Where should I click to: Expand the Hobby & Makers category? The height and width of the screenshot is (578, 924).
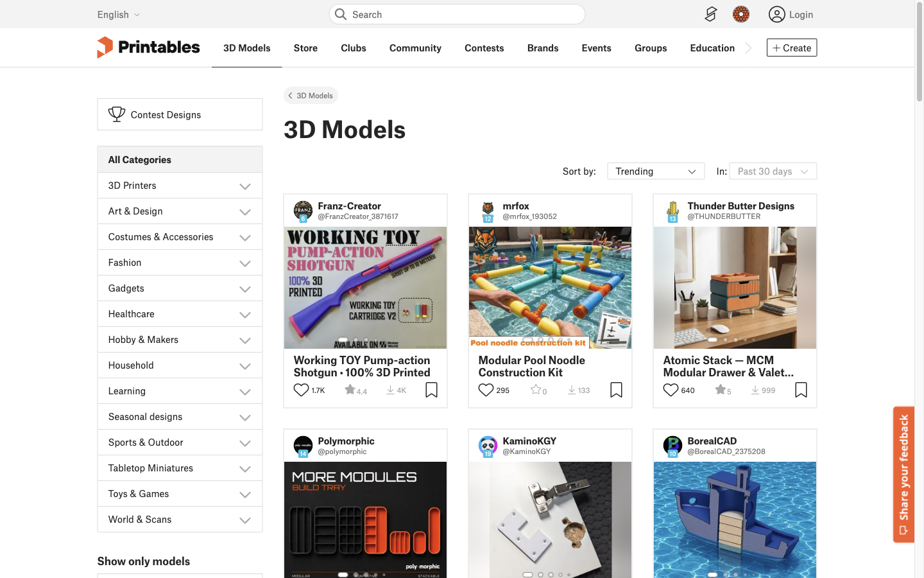pyautogui.click(x=245, y=340)
